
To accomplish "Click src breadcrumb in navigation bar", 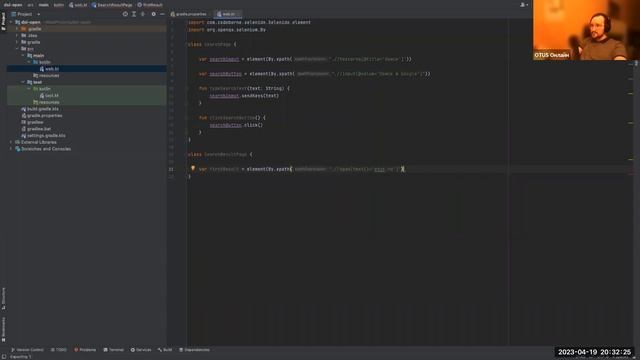I will click(31, 5).
